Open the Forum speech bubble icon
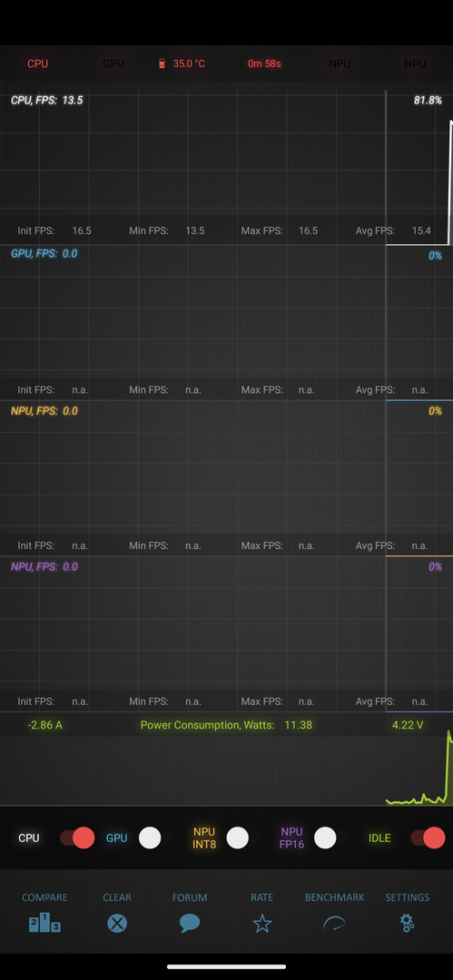Viewport: 453px width, 980px height. [x=190, y=923]
